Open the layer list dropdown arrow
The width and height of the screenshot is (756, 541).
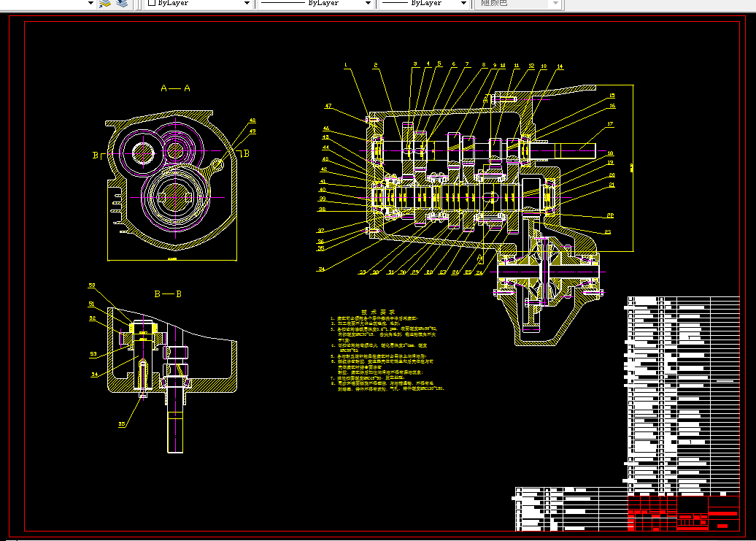point(90,3)
